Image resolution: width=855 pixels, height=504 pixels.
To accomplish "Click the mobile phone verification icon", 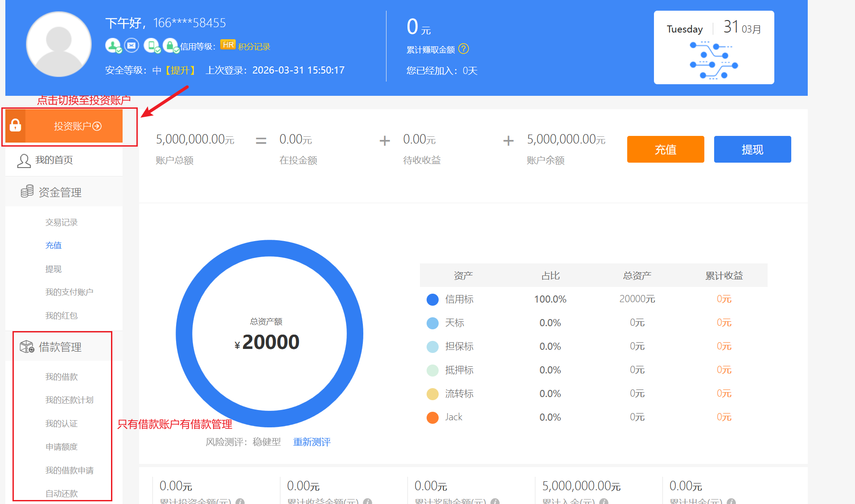I will pyautogui.click(x=151, y=45).
